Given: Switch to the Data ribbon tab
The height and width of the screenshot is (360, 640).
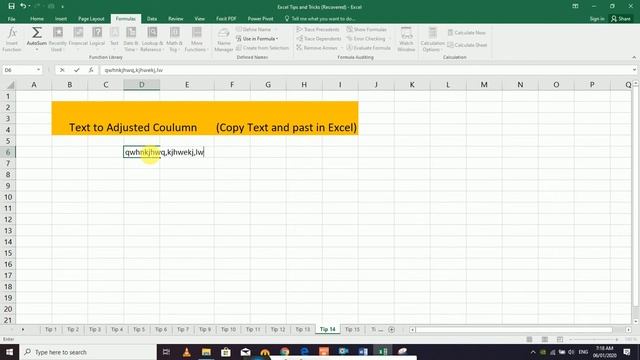Looking at the screenshot, I should (x=152, y=19).
